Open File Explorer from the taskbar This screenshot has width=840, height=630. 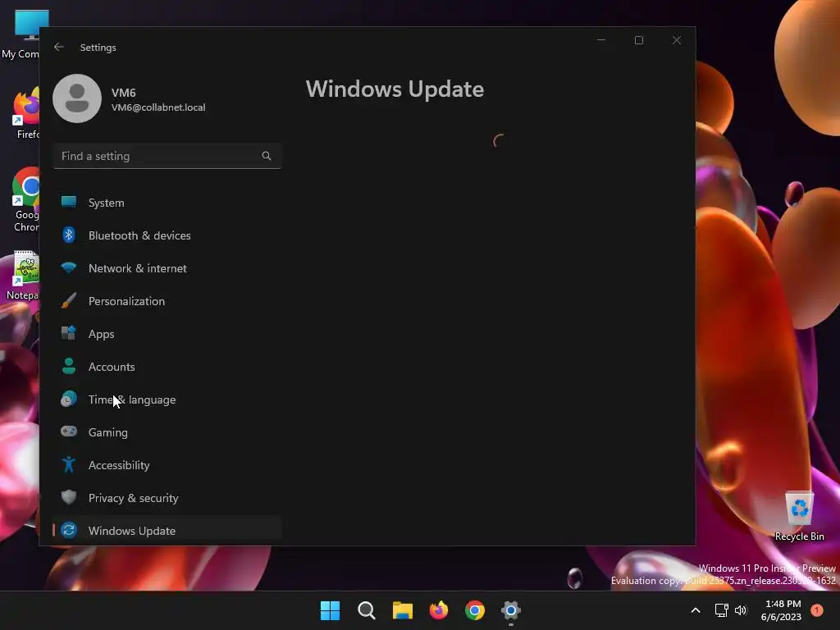click(x=402, y=610)
